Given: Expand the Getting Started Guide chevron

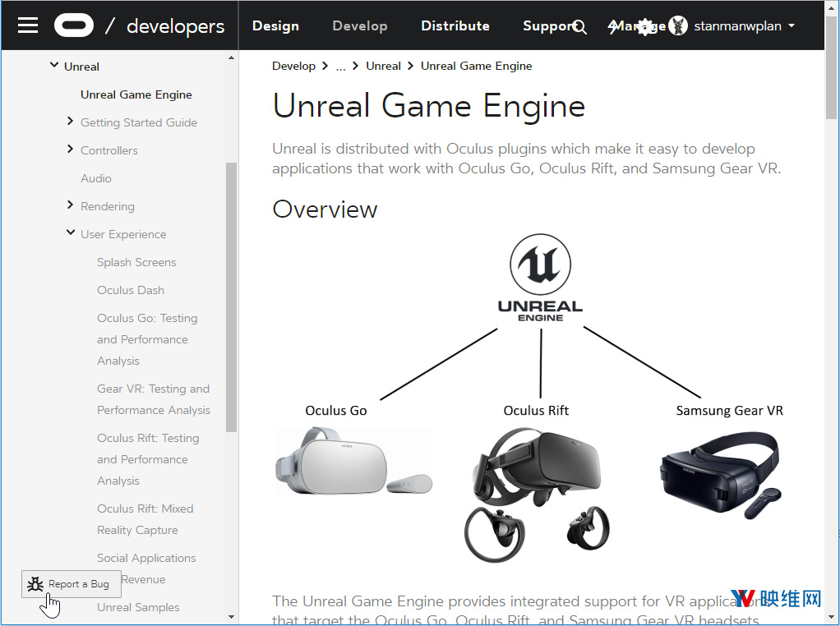Looking at the screenshot, I should click(70, 121).
